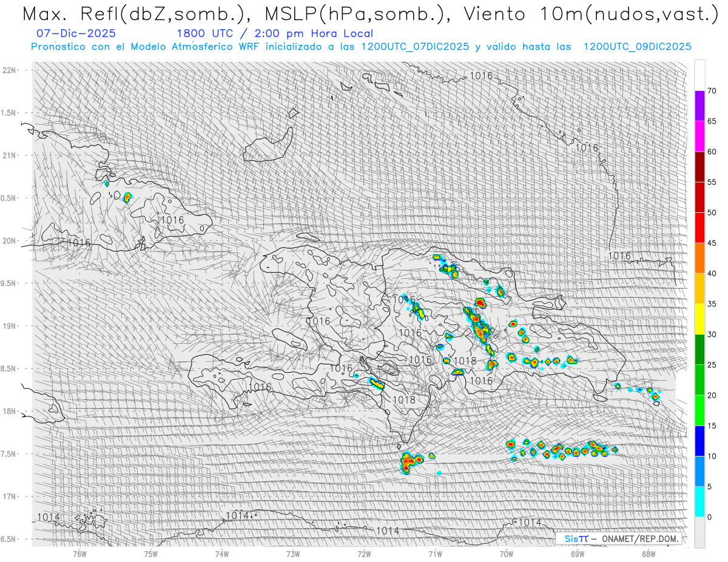The image size is (728, 562).
Task: Click the gray below-0 segment of the colorbar
Action: click(699, 532)
